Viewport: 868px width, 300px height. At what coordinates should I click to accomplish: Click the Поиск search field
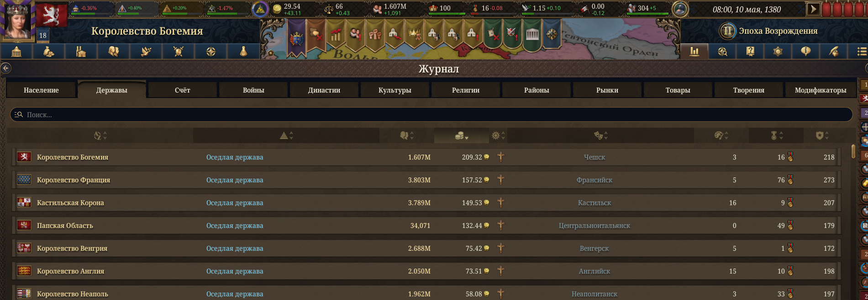click(431, 114)
